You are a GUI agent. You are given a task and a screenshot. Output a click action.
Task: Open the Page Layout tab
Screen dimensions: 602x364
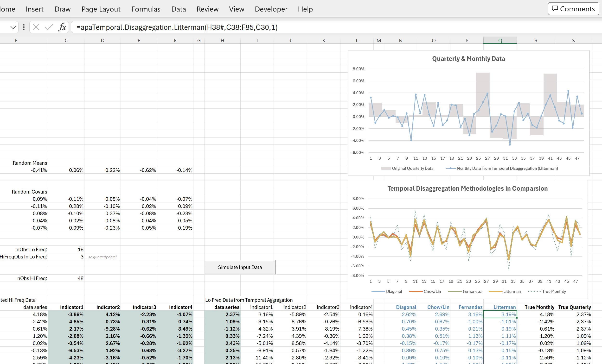(101, 9)
